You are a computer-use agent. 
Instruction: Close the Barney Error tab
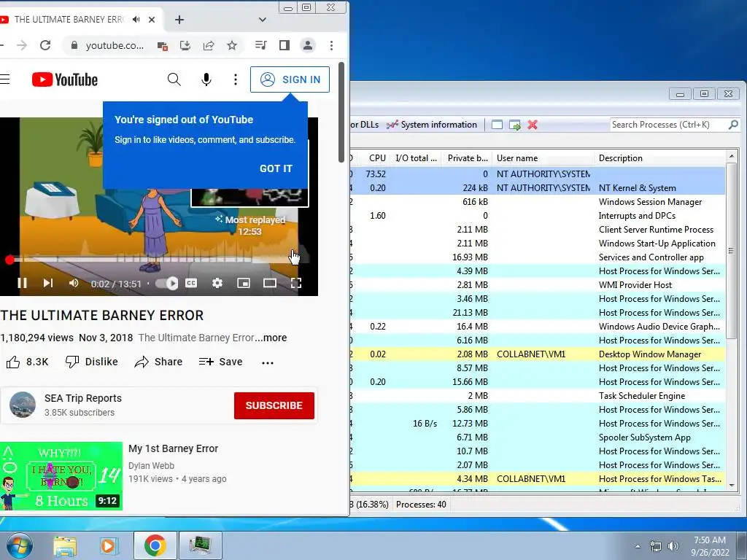click(x=152, y=20)
